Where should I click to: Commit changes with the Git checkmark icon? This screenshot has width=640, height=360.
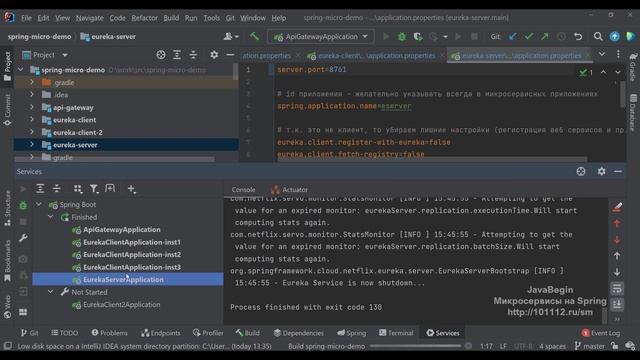point(529,37)
